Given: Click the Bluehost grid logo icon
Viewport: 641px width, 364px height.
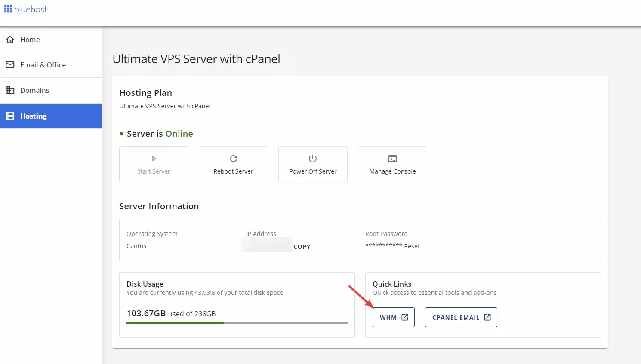Looking at the screenshot, I should tap(8, 9).
